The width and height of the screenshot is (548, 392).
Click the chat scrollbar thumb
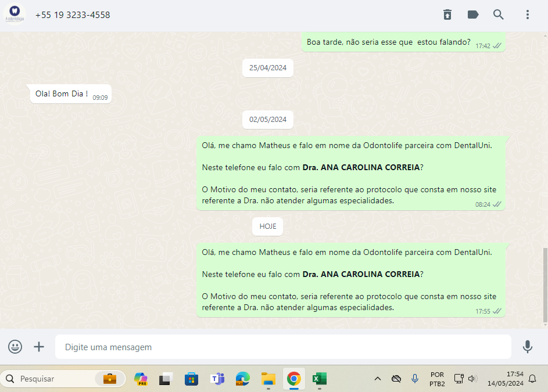(x=545, y=285)
